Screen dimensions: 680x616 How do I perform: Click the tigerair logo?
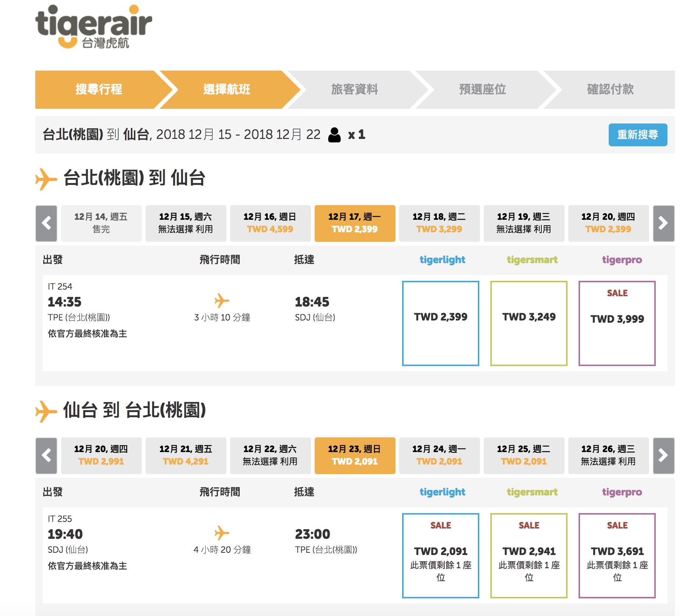pyautogui.click(x=93, y=26)
